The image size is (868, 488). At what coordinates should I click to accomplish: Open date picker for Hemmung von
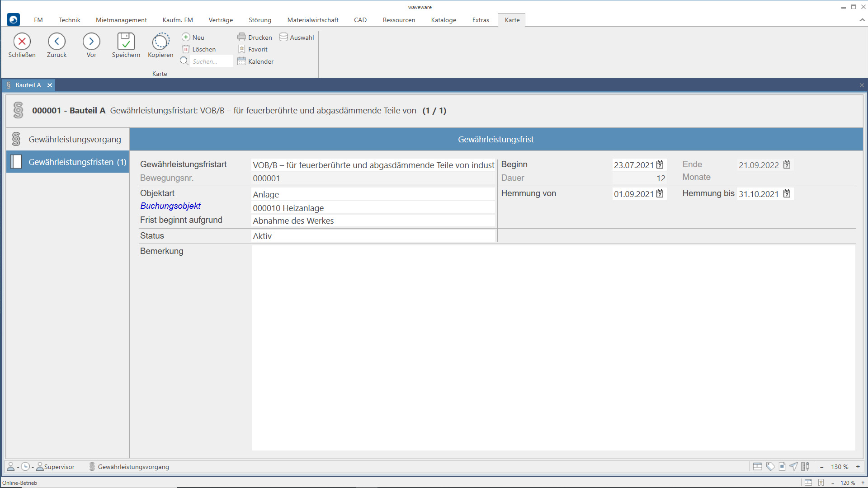coord(660,194)
